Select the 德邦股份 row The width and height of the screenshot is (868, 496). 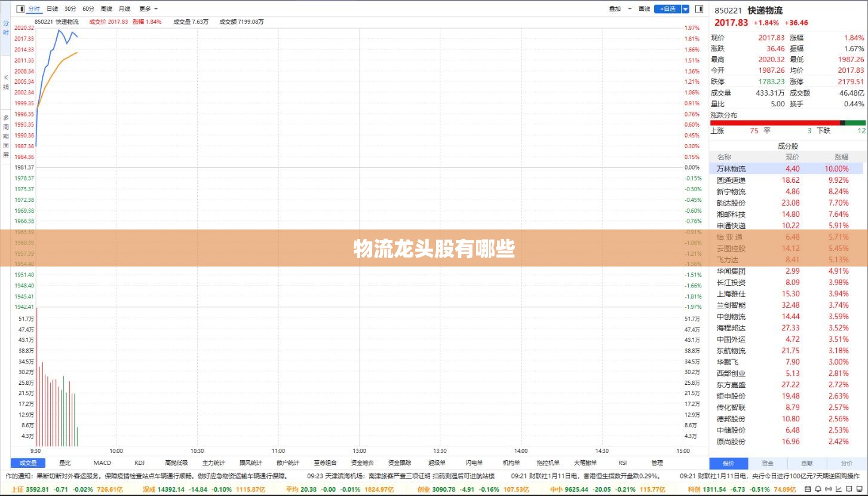[x=786, y=418]
